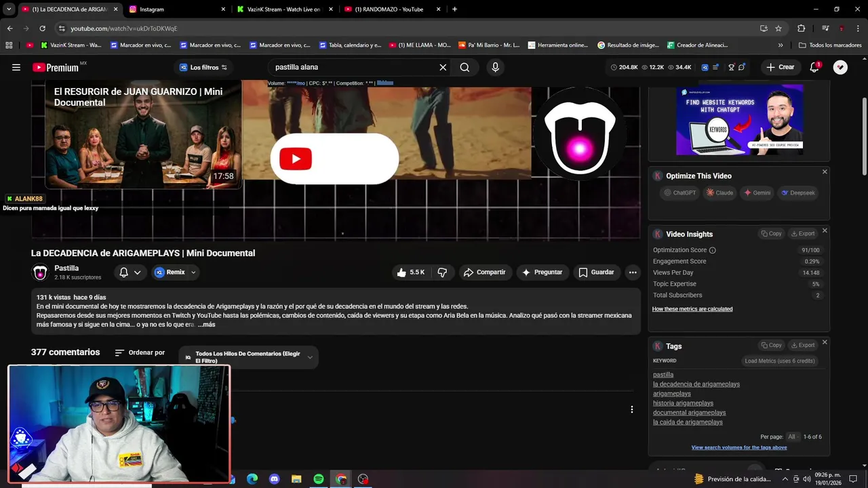
Task: Open the YouTube hamburger guide menu
Action: point(16,67)
